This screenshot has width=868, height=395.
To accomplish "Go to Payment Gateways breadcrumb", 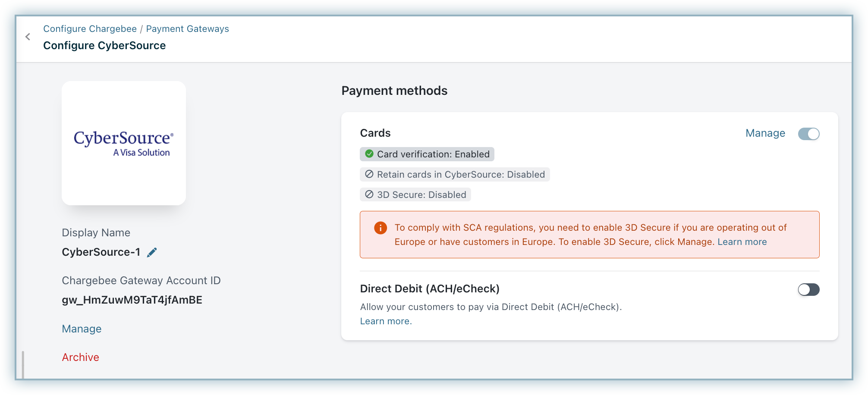I will coord(187,29).
